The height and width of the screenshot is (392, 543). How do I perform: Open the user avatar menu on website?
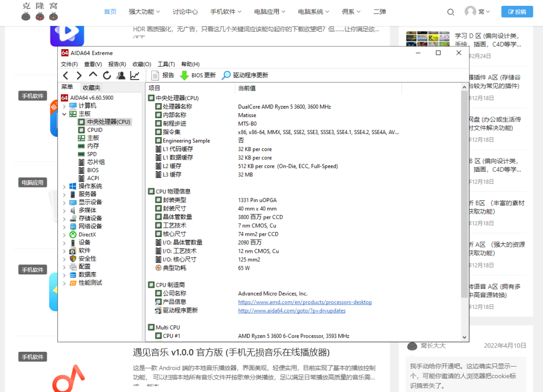point(477,12)
